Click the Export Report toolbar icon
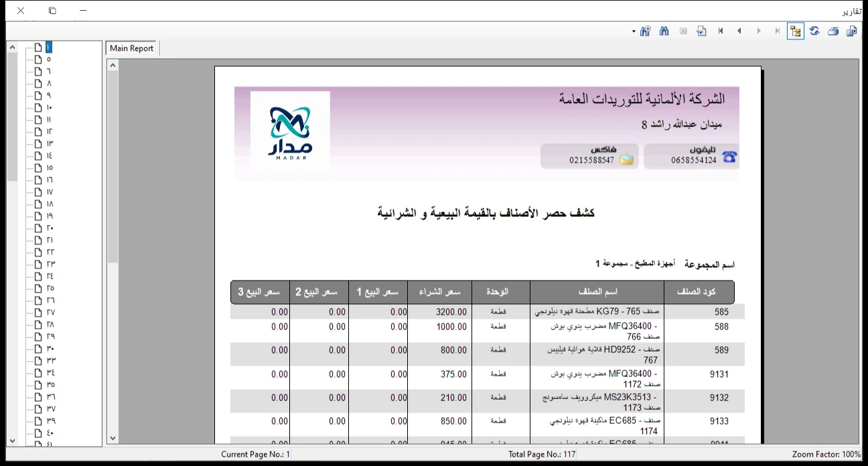Image resolution: width=868 pixels, height=466 pixels. [852, 31]
